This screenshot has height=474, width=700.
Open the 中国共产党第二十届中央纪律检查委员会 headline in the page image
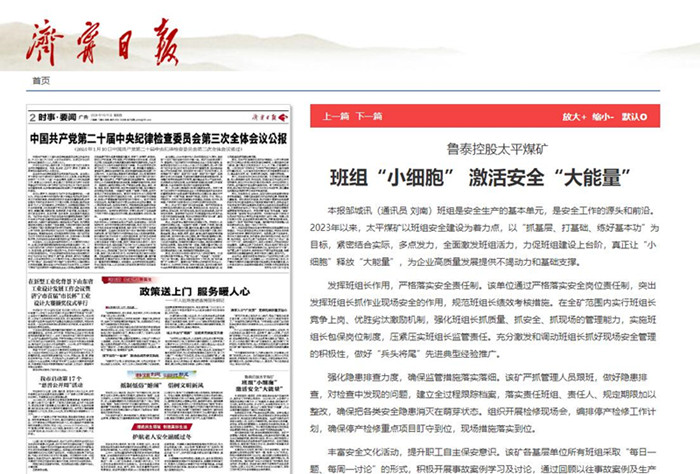158,139
